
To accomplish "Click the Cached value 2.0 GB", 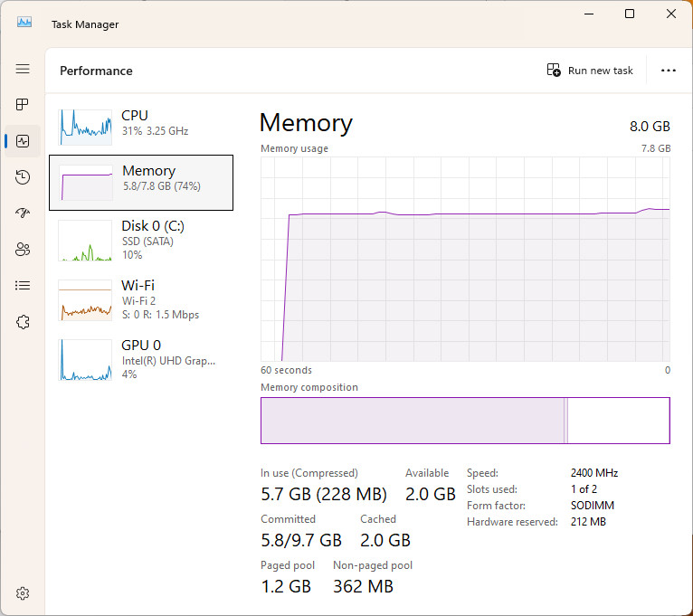I will coord(385,540).
